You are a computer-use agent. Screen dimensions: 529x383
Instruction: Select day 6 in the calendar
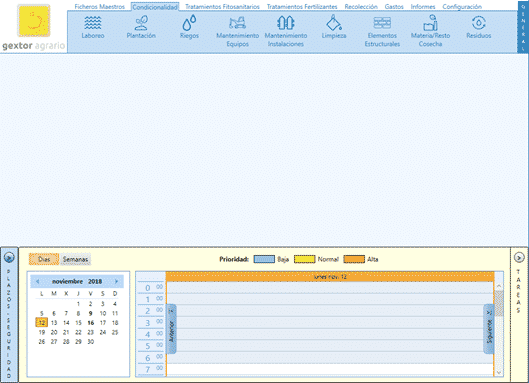[54, 313]
